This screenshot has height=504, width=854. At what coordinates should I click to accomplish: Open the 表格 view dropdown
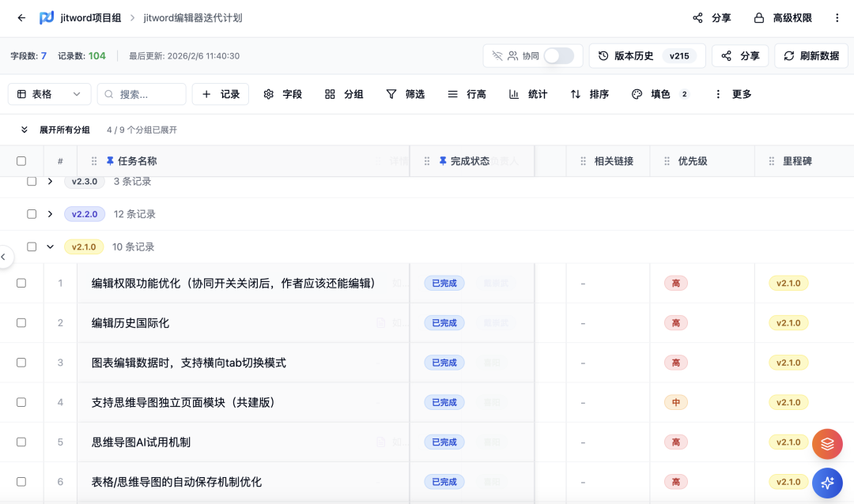pyautogui.click(x=49, y=94)
